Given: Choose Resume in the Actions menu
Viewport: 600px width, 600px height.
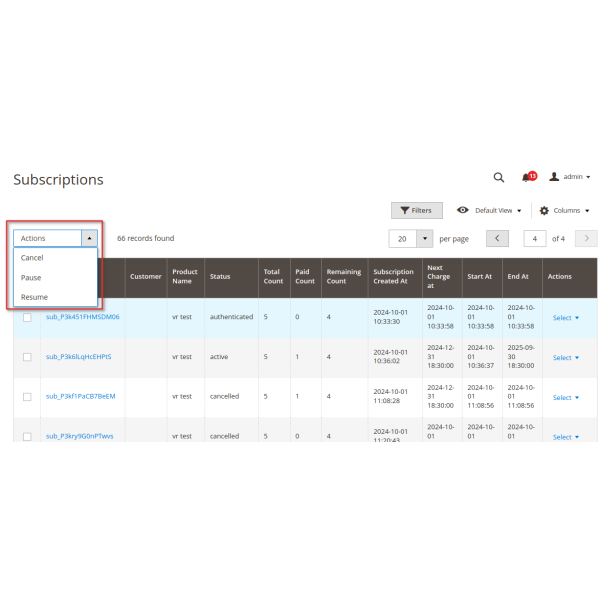Looking at the screenshot, I should coord(34,297).
